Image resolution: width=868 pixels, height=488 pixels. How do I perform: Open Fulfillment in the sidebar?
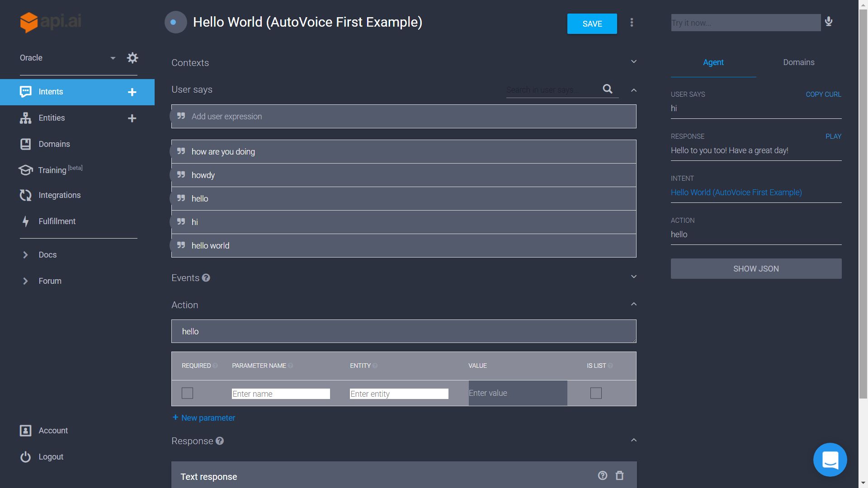pyautogui.click(x=57, y=221)
